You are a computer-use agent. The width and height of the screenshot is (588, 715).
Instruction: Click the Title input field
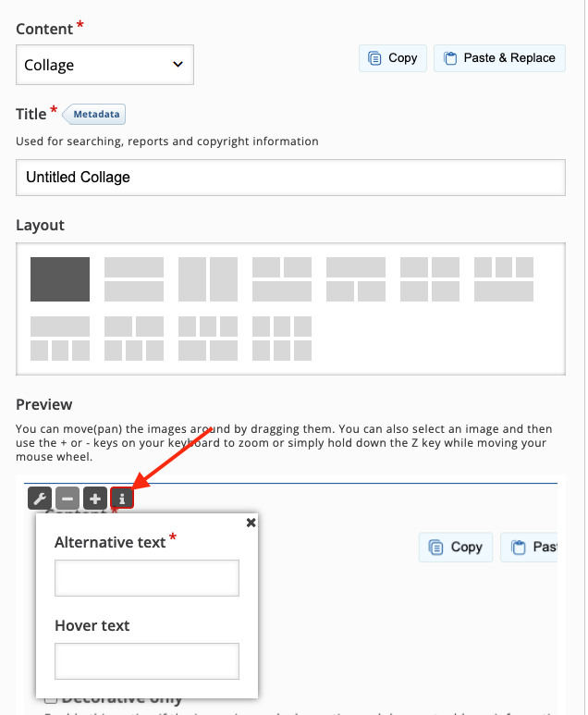pos(290,178)
